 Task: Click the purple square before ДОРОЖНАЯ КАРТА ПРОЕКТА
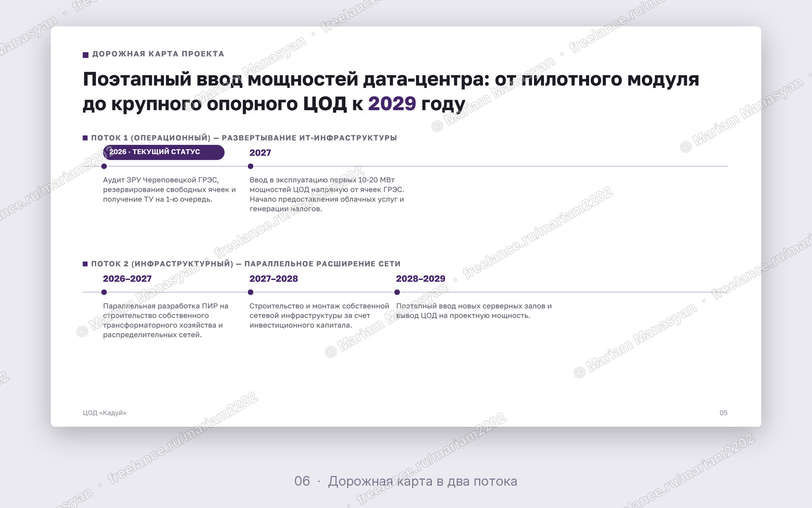pyautogui.click(x=86, y=54)
